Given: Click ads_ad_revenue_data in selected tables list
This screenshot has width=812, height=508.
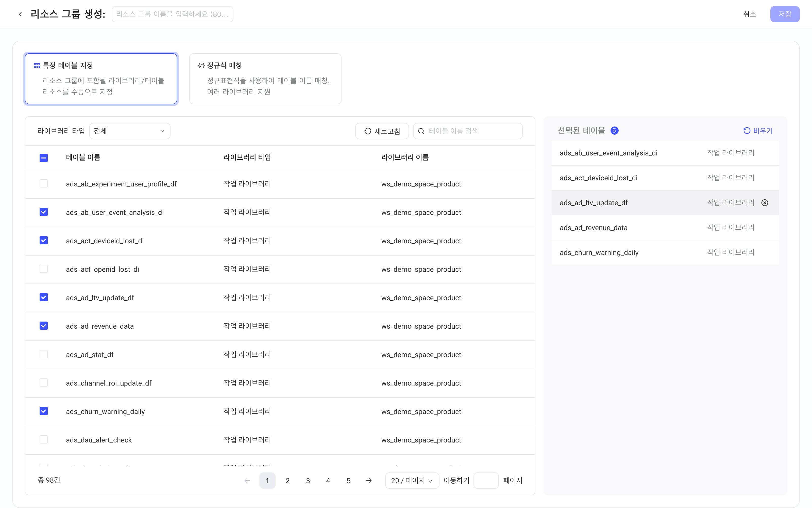Looking at the screenshot, I should tap(665, 228).
